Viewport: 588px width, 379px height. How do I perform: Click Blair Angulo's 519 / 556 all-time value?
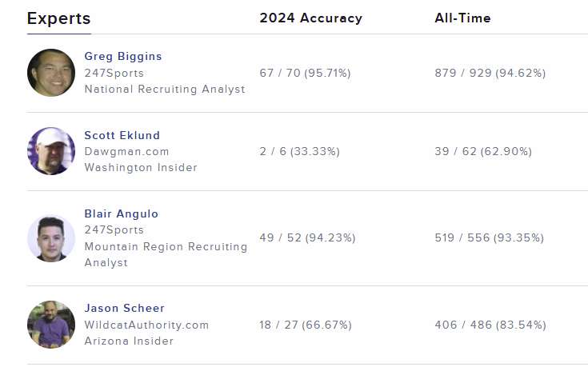tap(490, 237)
